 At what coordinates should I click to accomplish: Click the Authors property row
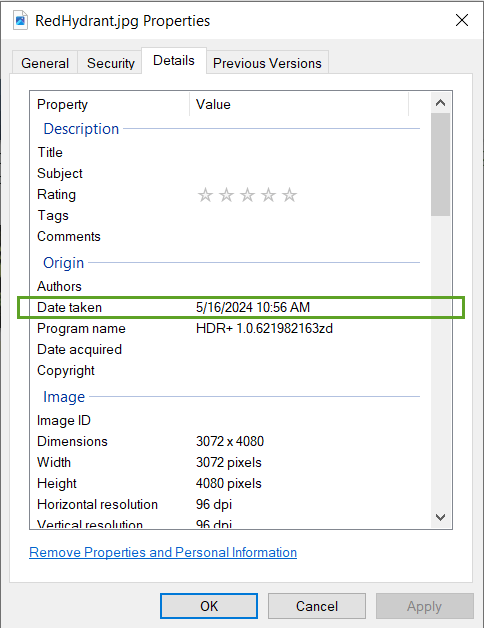230,286
